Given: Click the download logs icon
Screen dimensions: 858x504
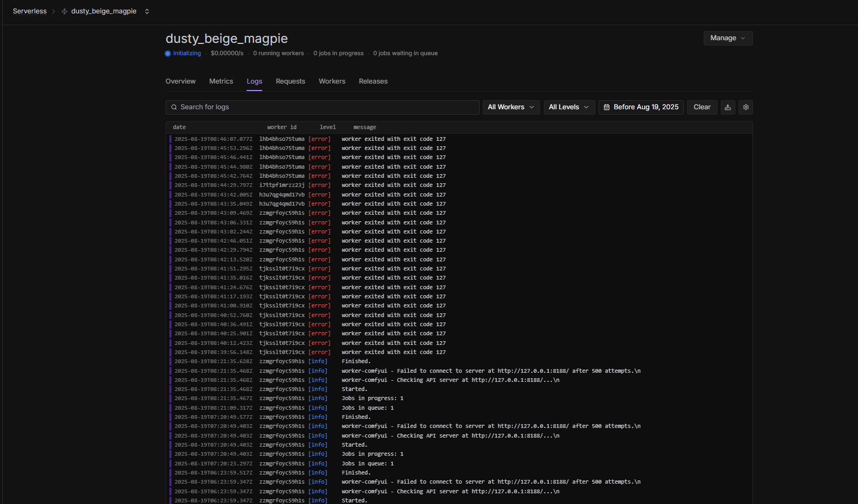Looking at the screenshot, I should pos(728,107).
